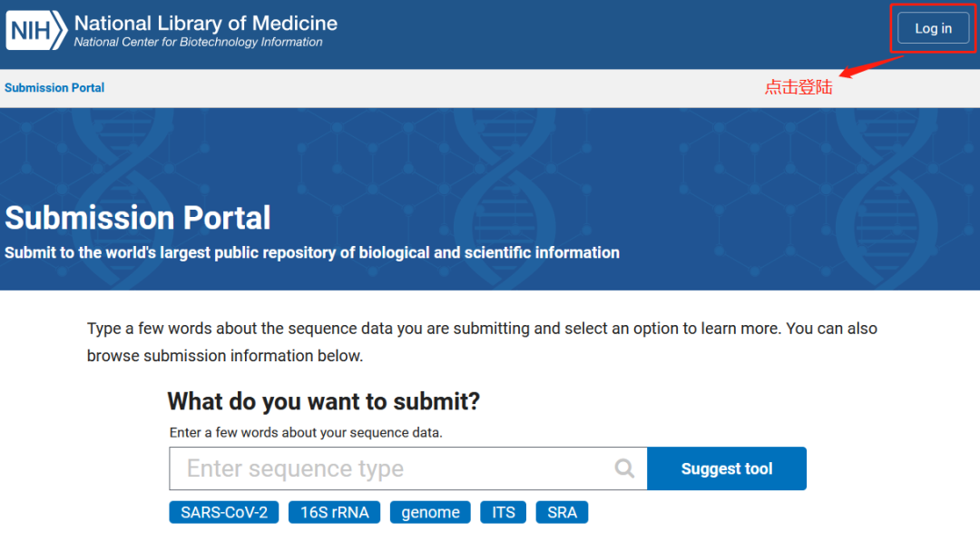The width and height of the screenshot is (980, 542).
Task: Focus the Enter sequence type field
Action: click(408, 468)
